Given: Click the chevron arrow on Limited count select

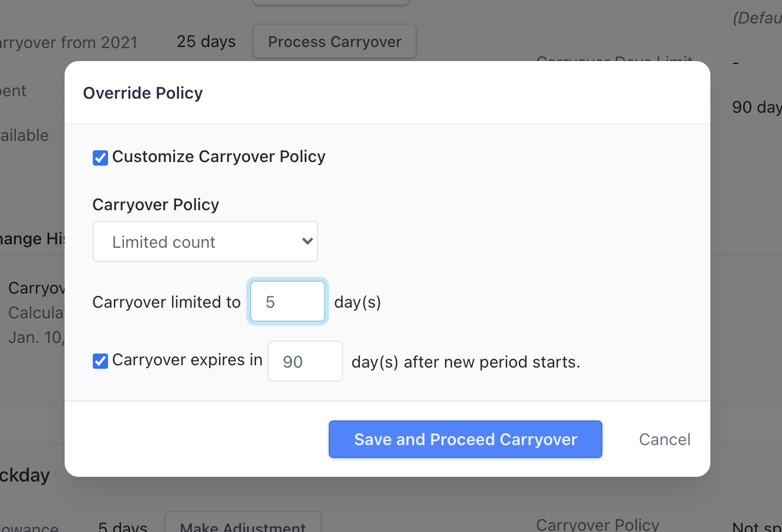Looking at the screenshot, I should (x=307, y=241).
